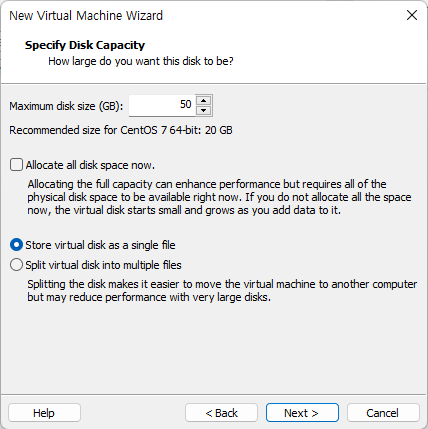Go to the previous step with Back

point(221,413)
